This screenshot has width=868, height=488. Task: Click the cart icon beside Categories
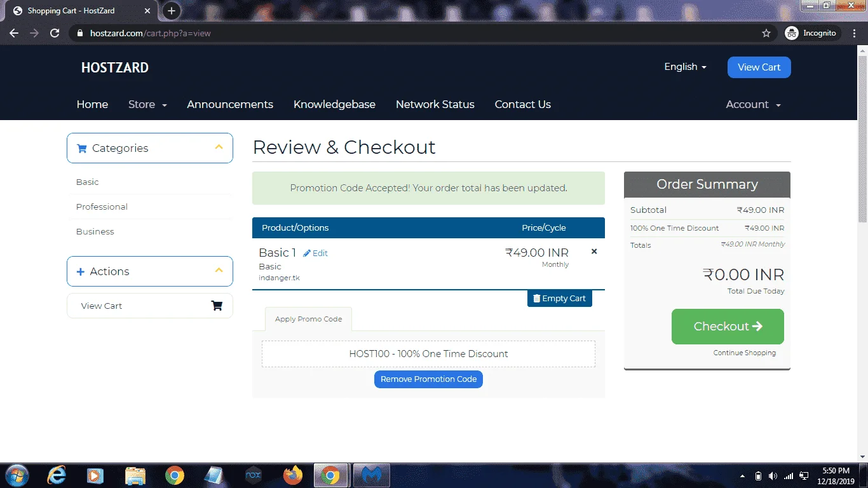pos(81,148)
